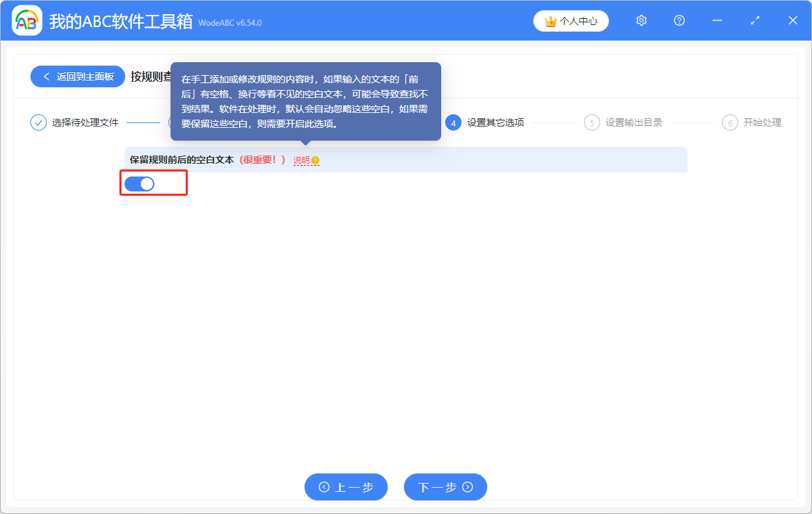The image size is (812, 514).
Task: Click the crown icon inside 个人中心
Action: (549, 21)
